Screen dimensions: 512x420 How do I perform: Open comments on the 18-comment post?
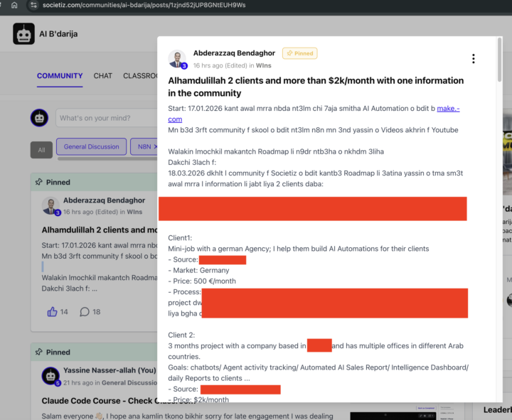tap(85, 312)
